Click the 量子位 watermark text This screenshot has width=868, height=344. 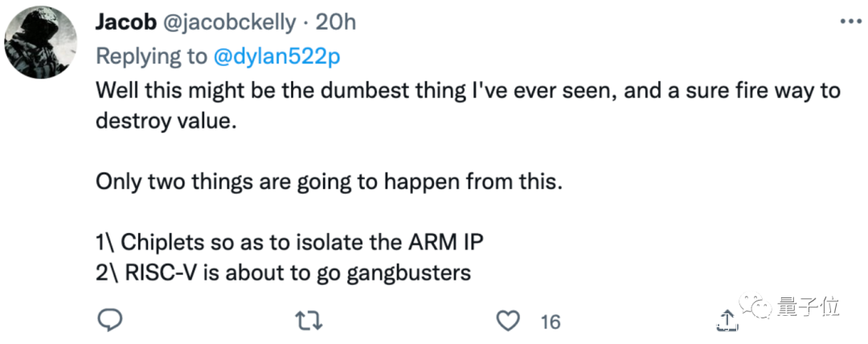[809, 307]
